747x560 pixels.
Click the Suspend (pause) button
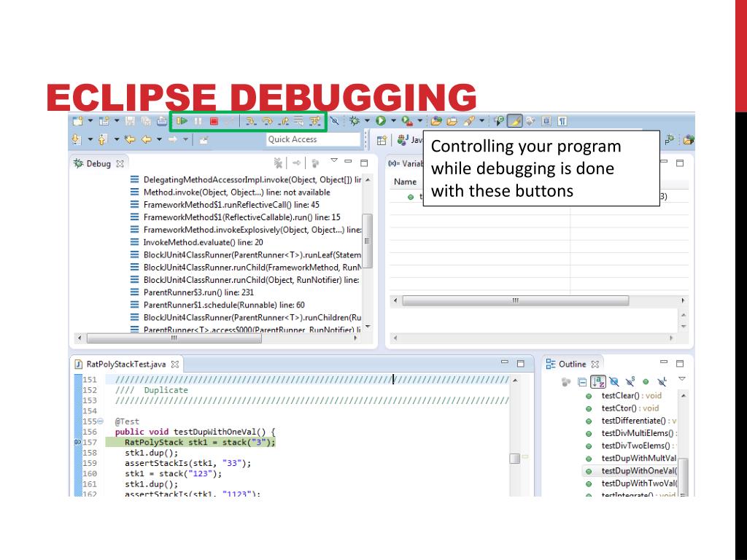tap(198, 122)
